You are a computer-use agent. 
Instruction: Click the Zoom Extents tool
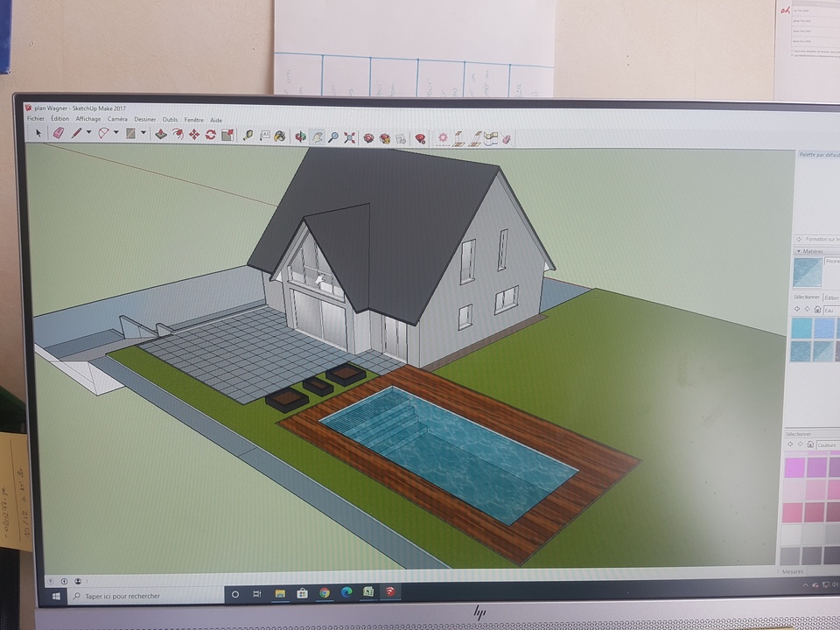[x=349, y=137]
